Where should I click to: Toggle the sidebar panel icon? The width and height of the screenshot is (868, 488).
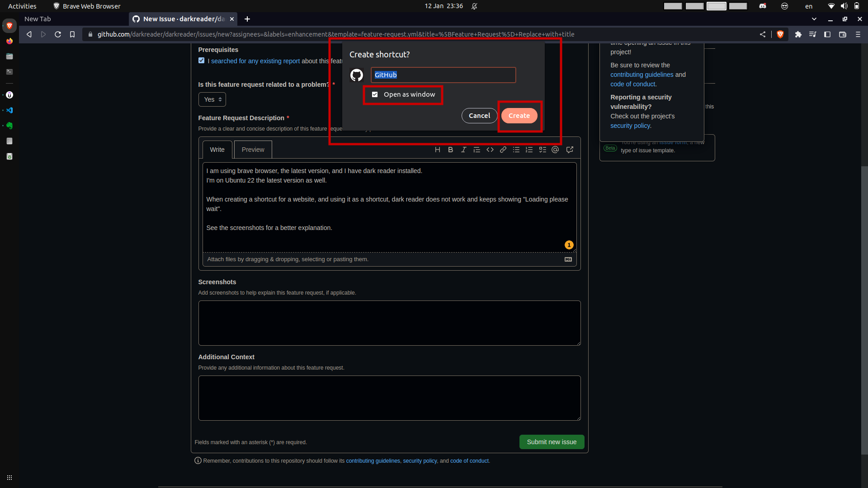827,34
